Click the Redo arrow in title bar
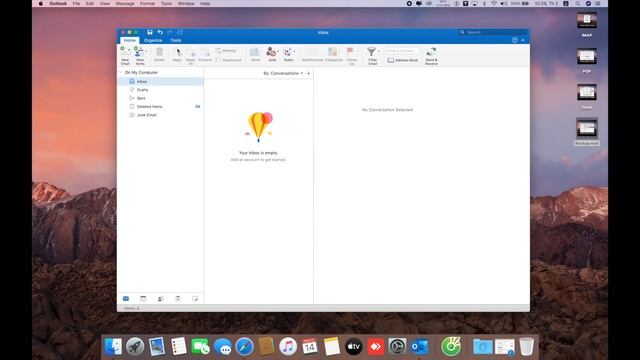The height and width of the screenshot is (360, 640). tap(170, 32)
